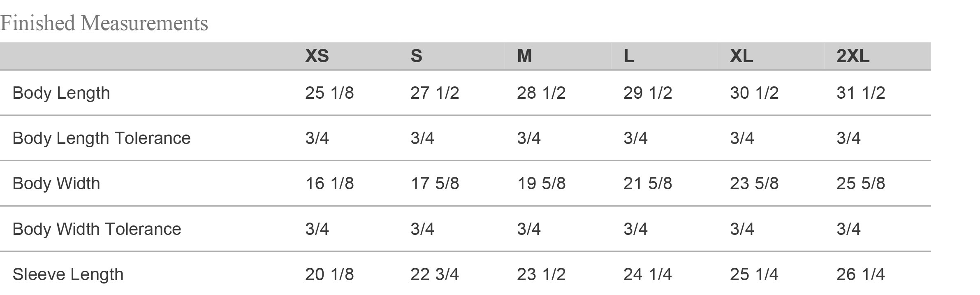Image resolution: width=980 pixels, height=295 pixels.
Task: Select sleeve length 22 3/4 for size S
Action: [x=434, y=274]
